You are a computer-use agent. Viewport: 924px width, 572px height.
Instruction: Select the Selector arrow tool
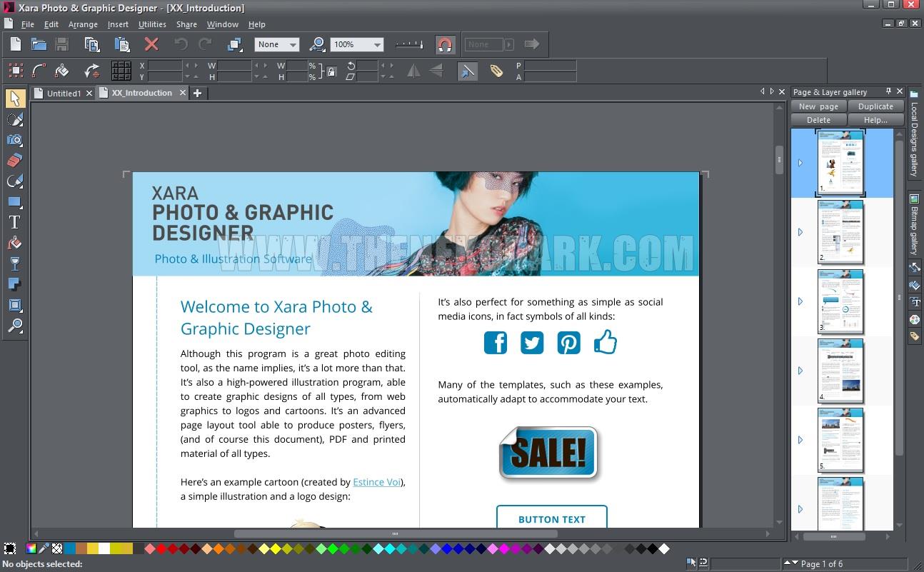point(15,98)
